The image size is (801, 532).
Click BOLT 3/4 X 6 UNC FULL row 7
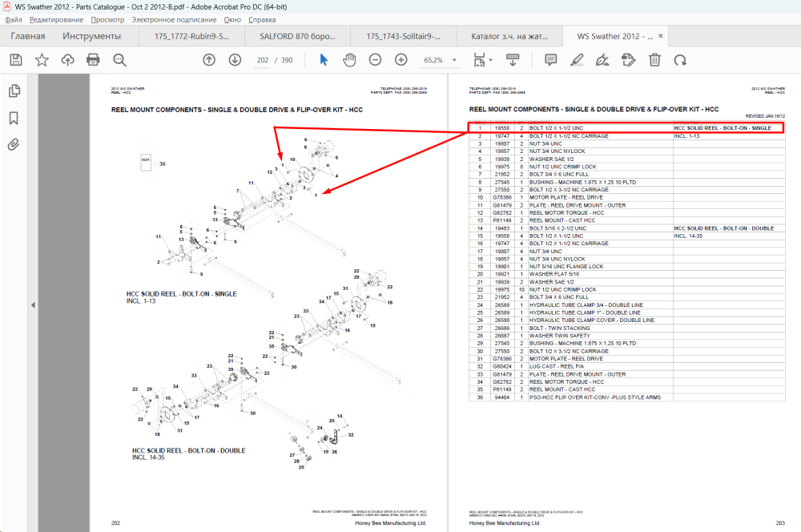click(559, 175)
